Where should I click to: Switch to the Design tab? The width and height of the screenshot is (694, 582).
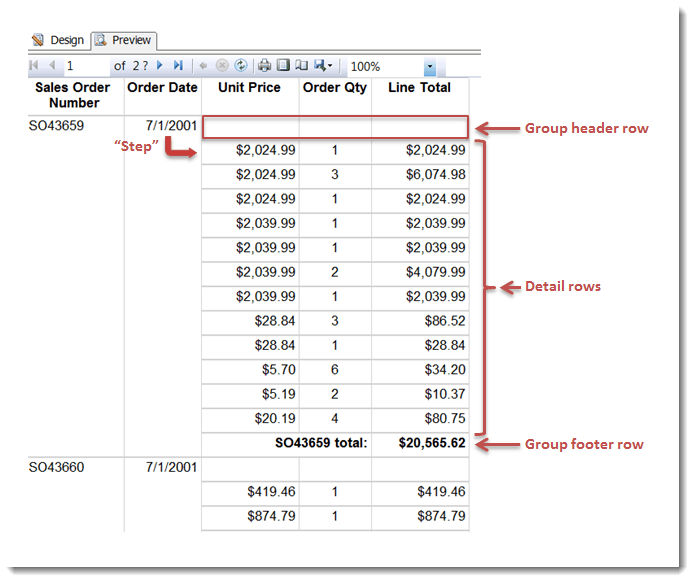58,40
